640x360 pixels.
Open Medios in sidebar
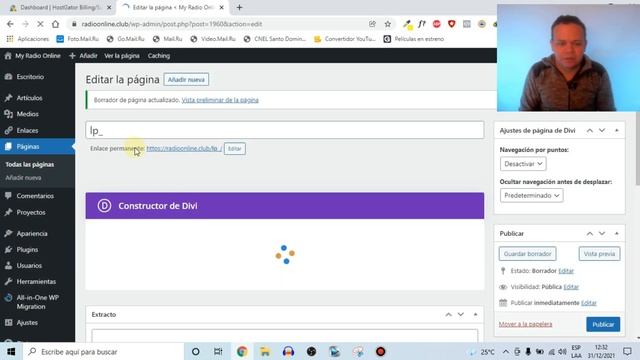click(x=27, y=114)
